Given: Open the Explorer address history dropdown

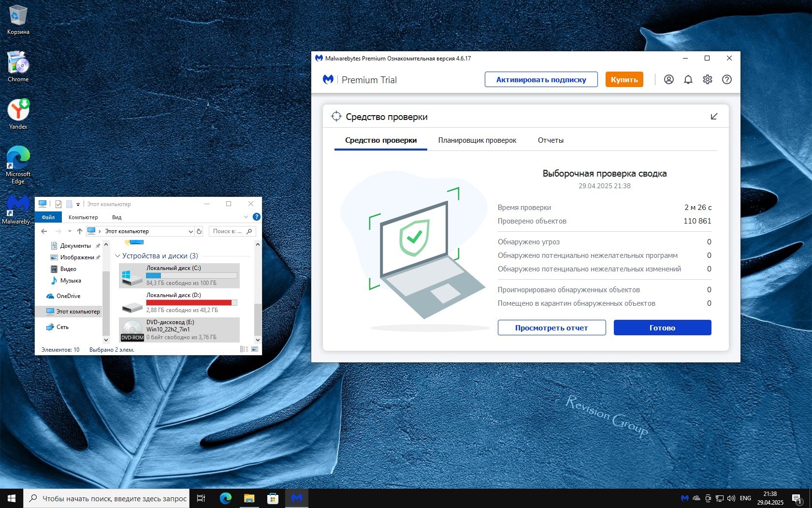Looking at the screenshot, I should pyautogui.click(x=190, y=232).
